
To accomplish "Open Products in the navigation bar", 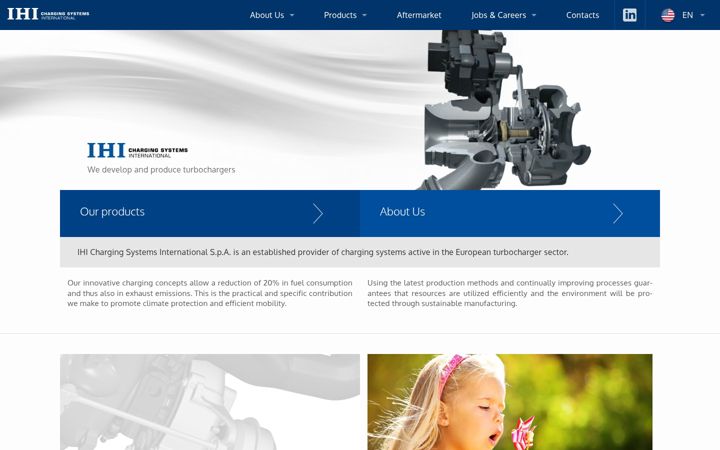I will click(340, 15).
